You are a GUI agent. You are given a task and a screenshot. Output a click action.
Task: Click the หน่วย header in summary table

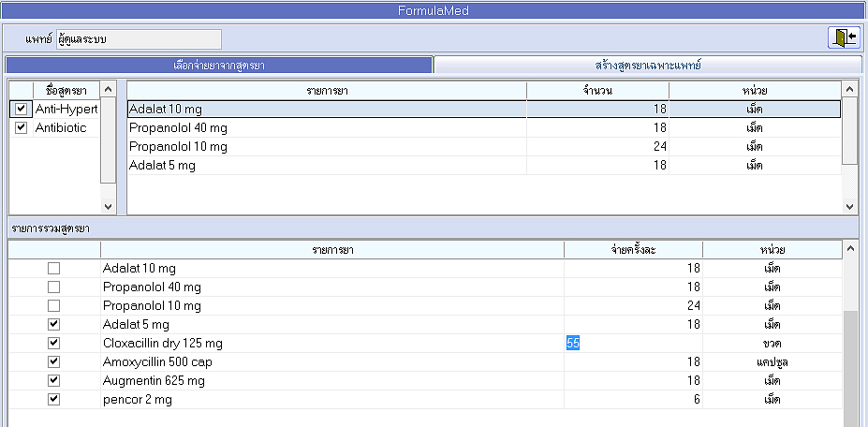click(772, 250)
